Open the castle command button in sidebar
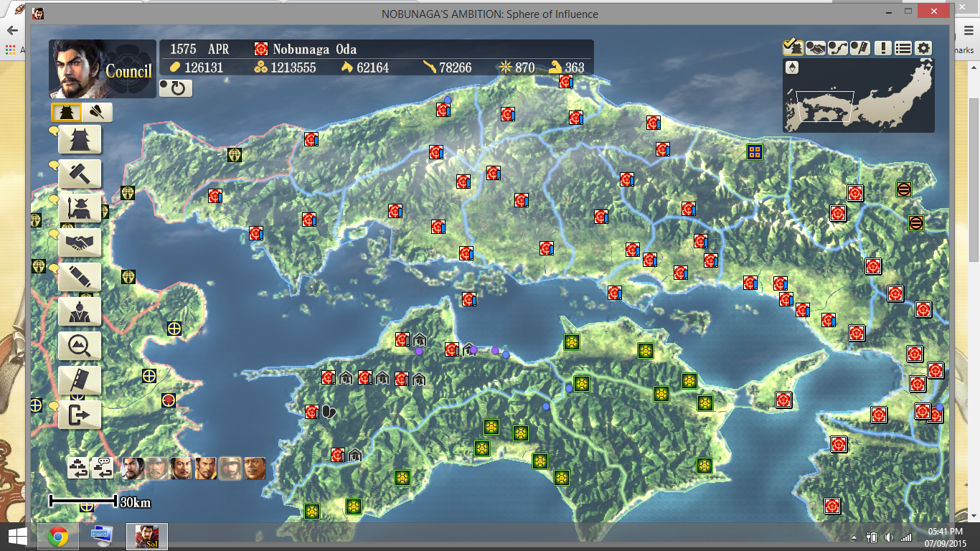Viewport: 980px width, 551px height. point(80,139)
